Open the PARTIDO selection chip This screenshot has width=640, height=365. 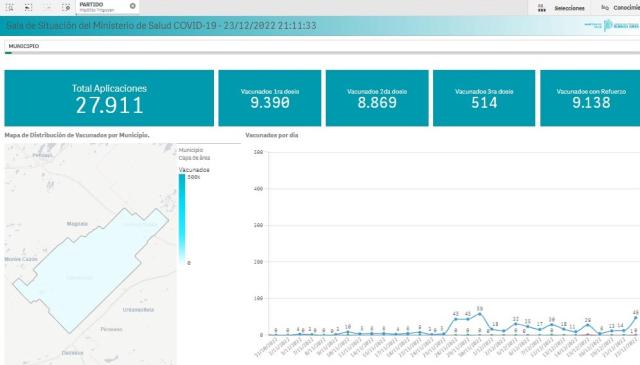point(103,7)
